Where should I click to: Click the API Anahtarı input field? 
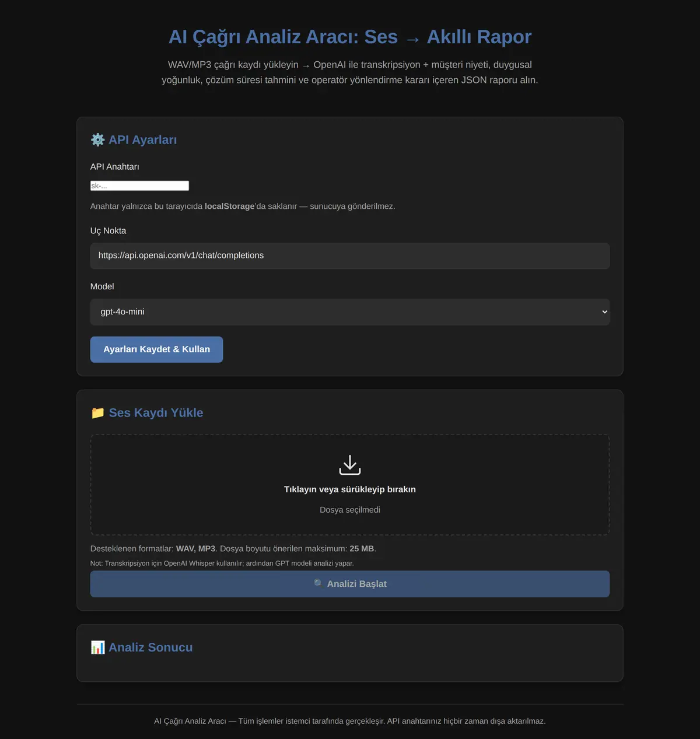point(139,185)
